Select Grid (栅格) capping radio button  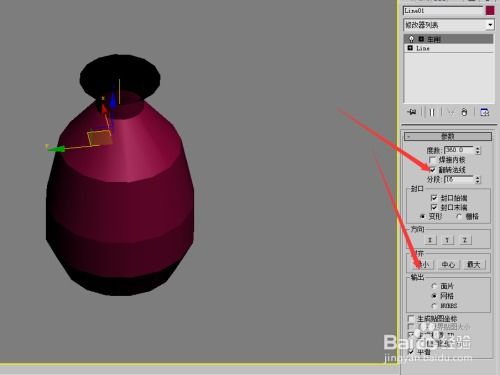pyautogui.click(x=459, y=217)
